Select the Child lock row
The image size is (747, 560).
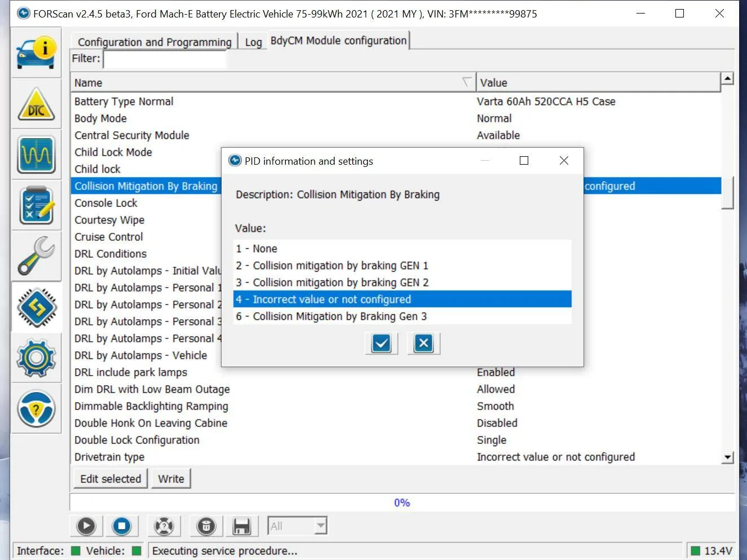(146, 169)
